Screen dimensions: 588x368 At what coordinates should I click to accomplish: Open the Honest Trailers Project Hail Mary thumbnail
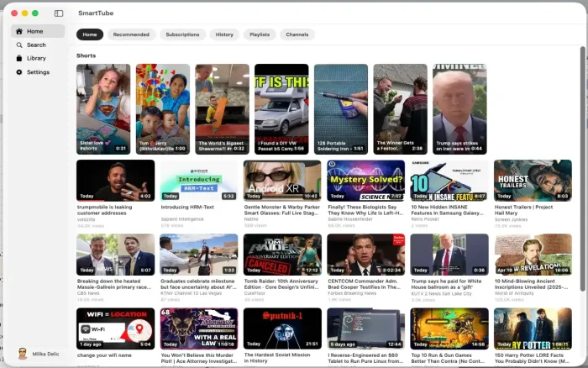(533, 181)
